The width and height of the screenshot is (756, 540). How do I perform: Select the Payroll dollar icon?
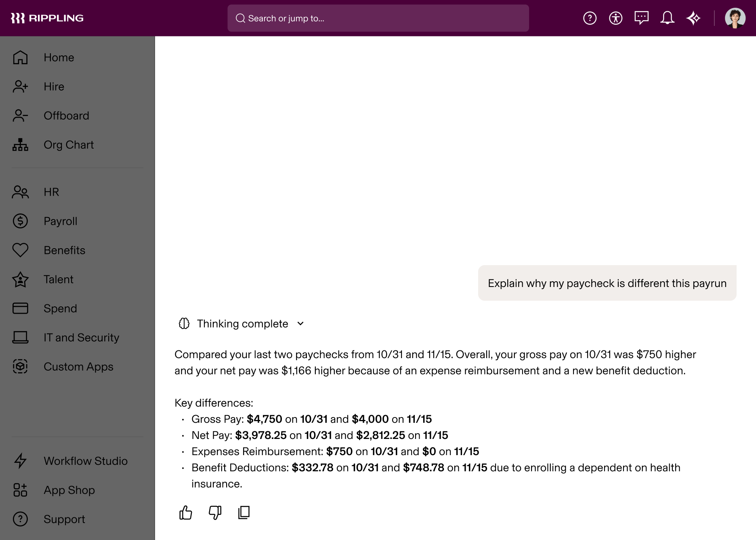(20, 221)
